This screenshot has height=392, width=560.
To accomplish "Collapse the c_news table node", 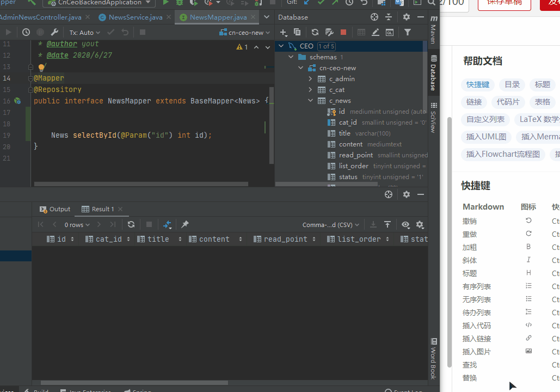I will coord(310,101).
